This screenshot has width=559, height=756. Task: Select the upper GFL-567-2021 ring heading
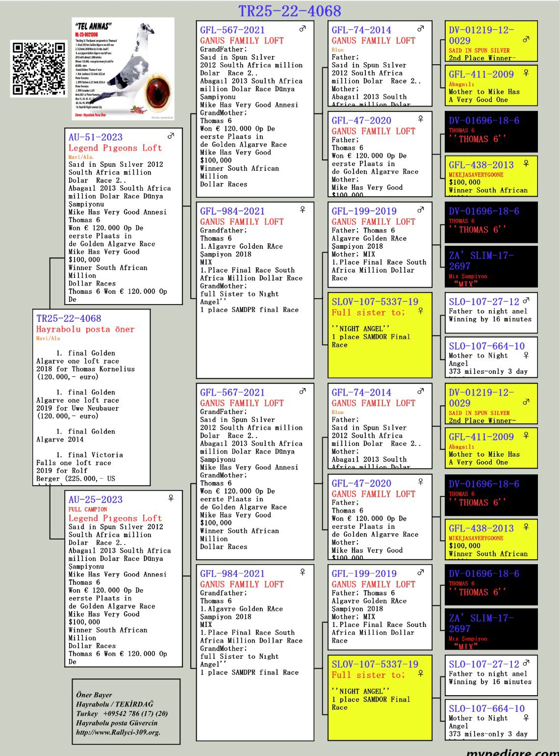click(232, 29)
